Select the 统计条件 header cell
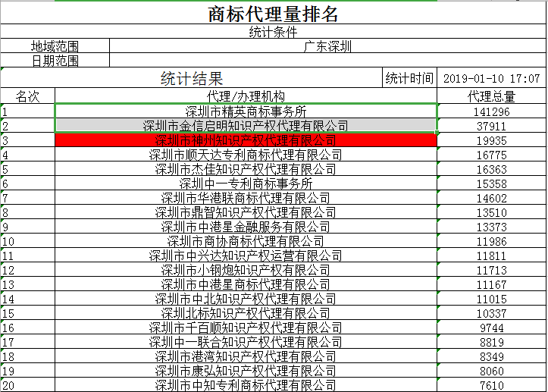The image size is (548, 392). click(x=273, y=33)
